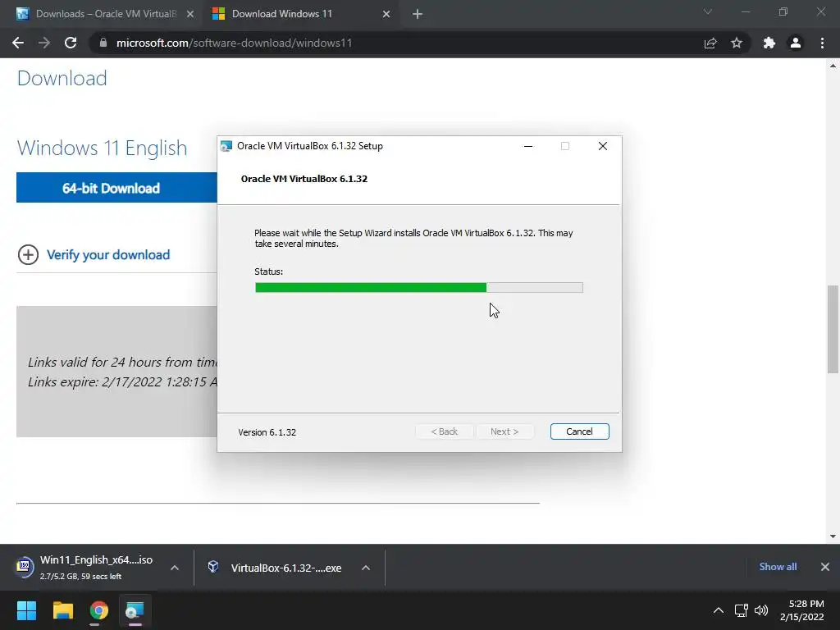Image resolution: width=840 pixels, height=630 pixels.
Task: Close the VirtualBox Setup dialog
Action: click(603, 146)
